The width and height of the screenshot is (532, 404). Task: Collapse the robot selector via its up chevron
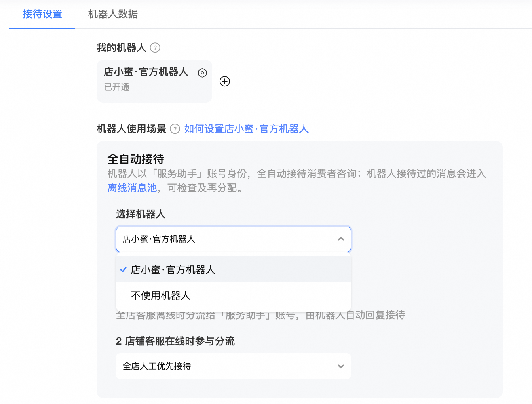[341, 239]
